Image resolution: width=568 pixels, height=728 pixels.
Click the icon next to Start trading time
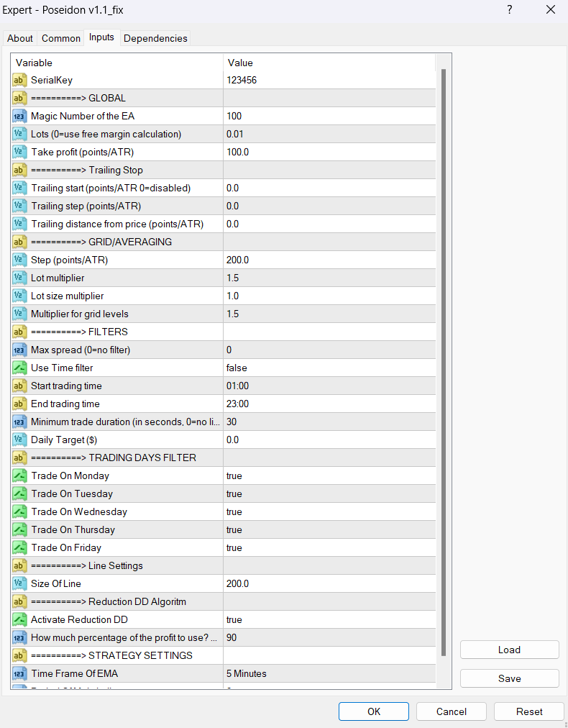[x=20, y=386]
